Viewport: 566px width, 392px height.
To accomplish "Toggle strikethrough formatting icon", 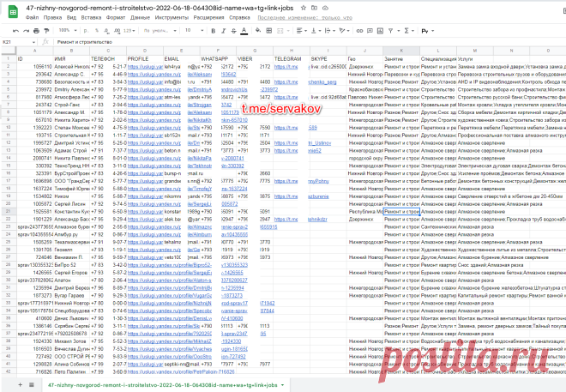I will [x=233, y=31].
